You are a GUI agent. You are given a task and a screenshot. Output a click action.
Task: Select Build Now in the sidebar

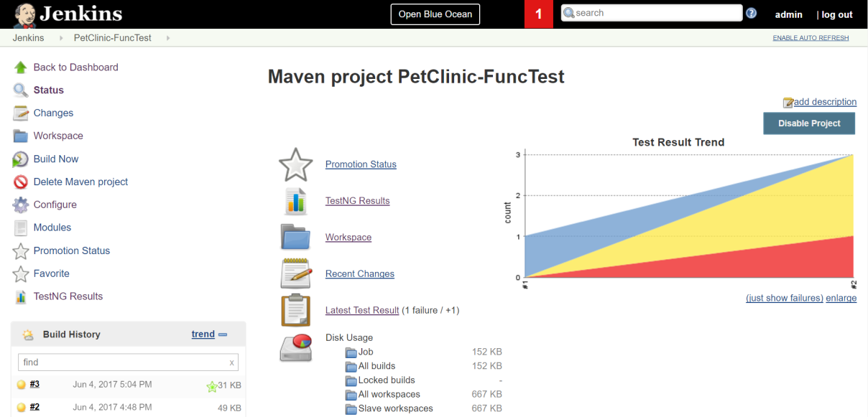tap(56, 159)
